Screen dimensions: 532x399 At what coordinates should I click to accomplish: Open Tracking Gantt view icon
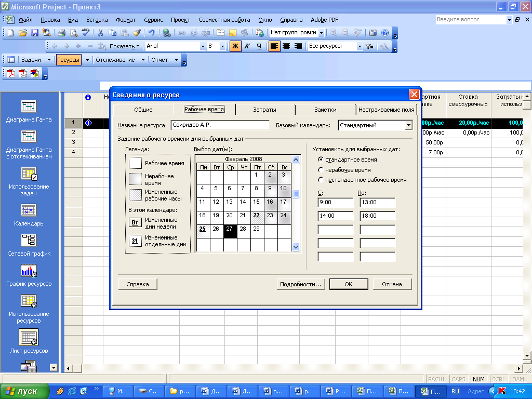tap(29, 137)
